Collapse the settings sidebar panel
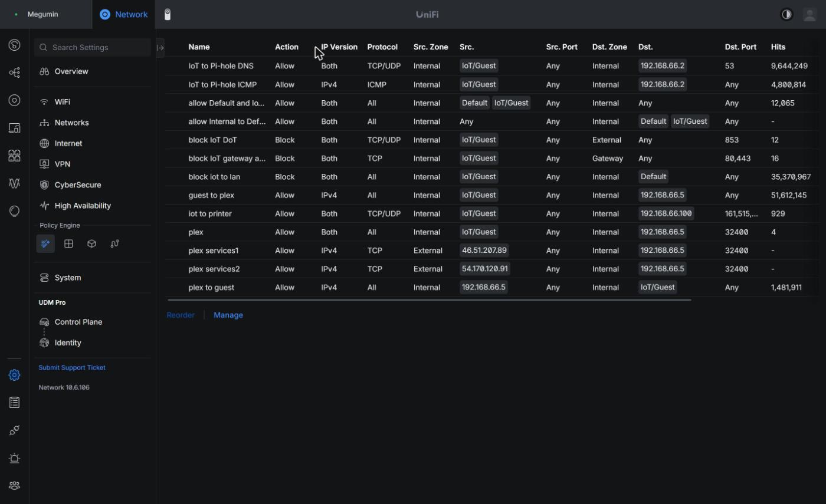 [x=160, y=48]
